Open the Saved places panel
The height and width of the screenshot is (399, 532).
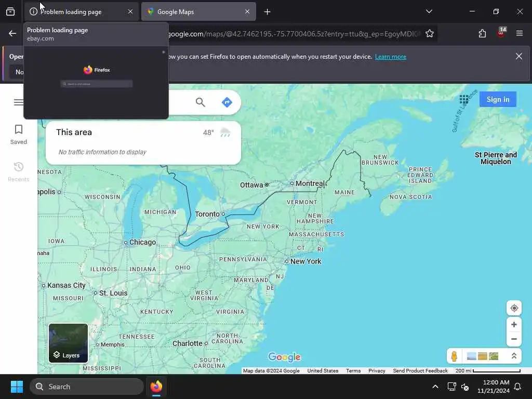[x=18, y=135]
